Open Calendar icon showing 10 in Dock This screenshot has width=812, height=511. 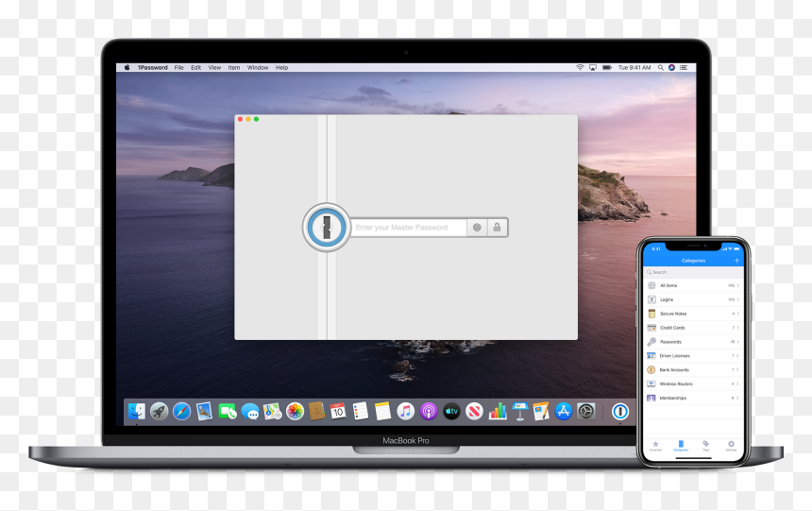tap(338, 412)
